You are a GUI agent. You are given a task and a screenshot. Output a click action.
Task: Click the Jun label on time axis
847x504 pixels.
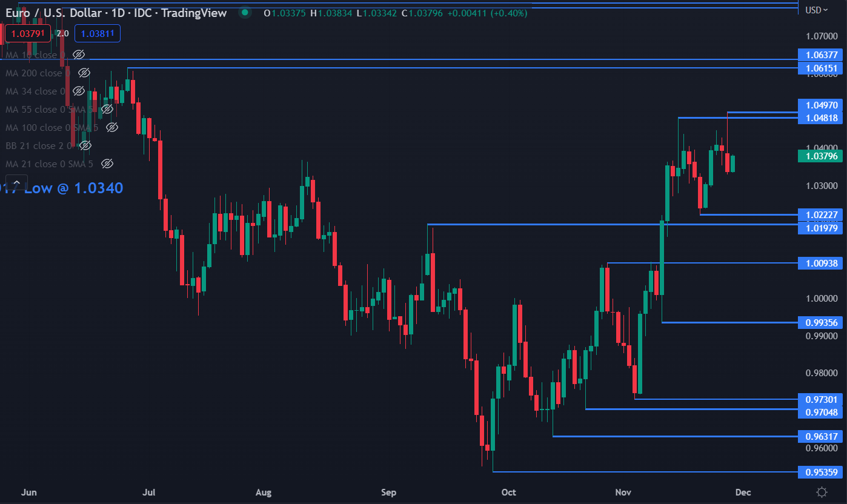click(28, 492)
